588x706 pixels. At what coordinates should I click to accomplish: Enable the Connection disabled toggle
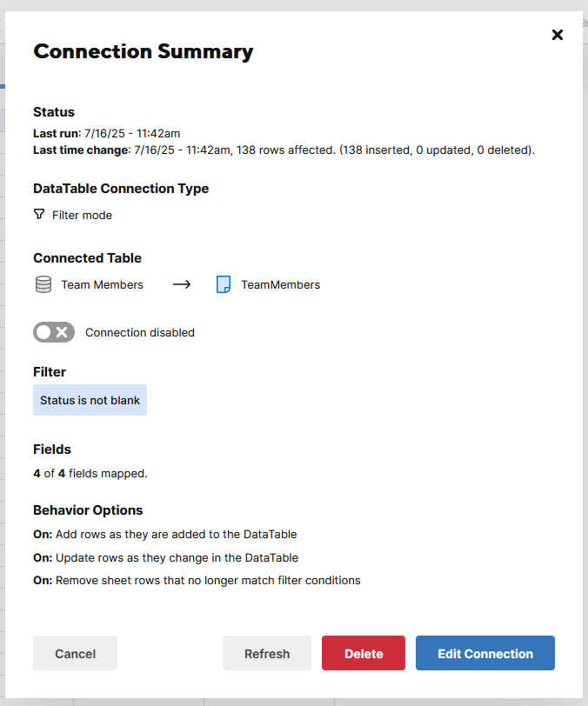coord(54,332)
